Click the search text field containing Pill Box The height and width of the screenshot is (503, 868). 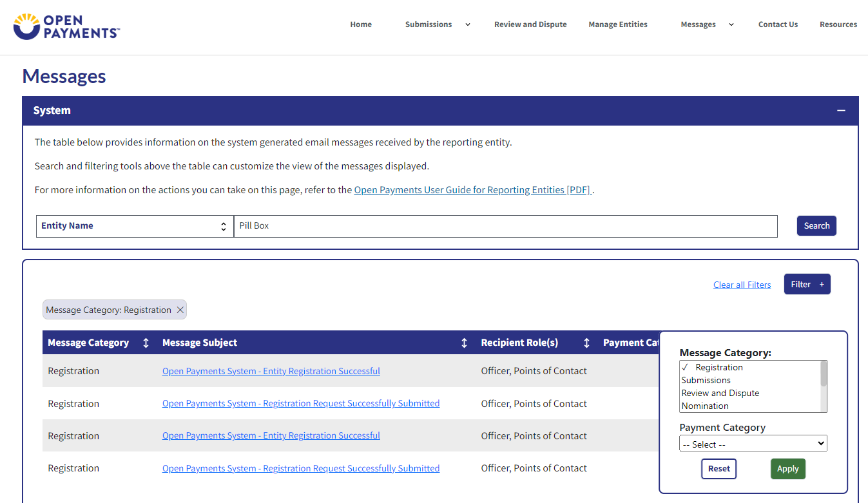click(x=505, y=226)
